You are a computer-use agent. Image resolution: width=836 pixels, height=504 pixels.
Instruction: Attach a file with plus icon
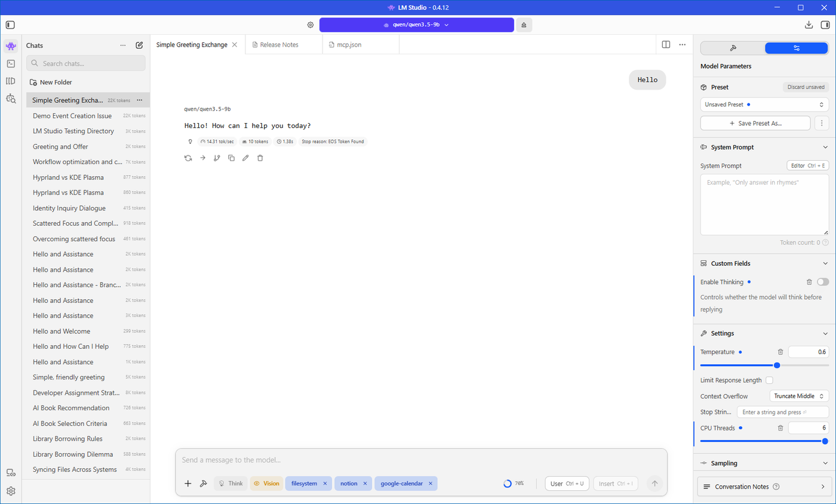tap(188, 484)
